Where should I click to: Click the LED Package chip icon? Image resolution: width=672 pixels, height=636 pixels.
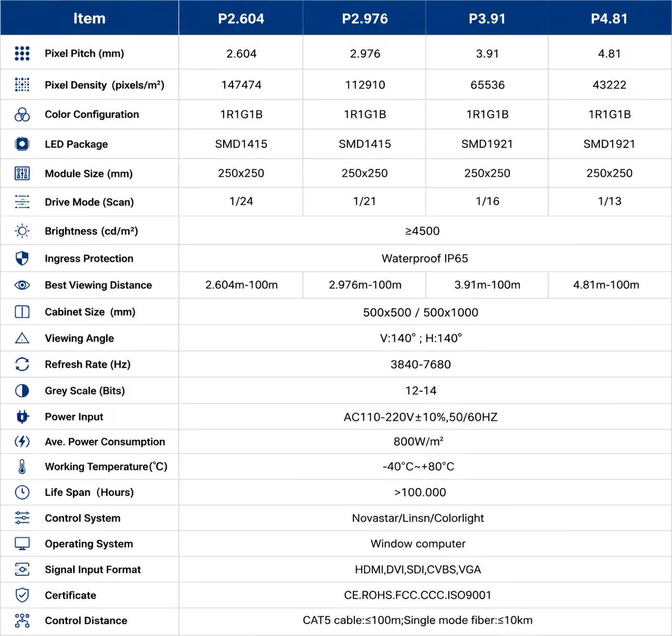coord(22,144)
